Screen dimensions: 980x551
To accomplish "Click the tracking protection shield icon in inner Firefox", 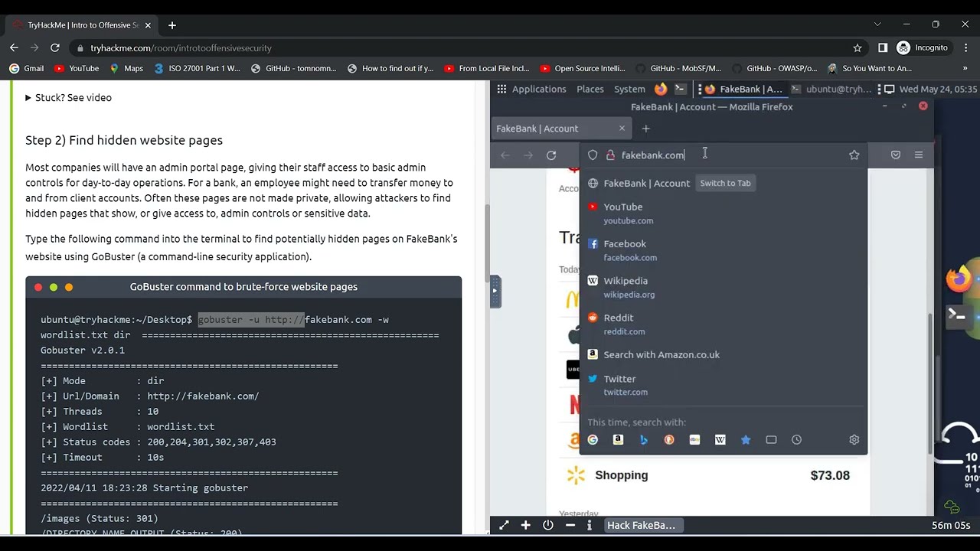I will pos(593,155).
